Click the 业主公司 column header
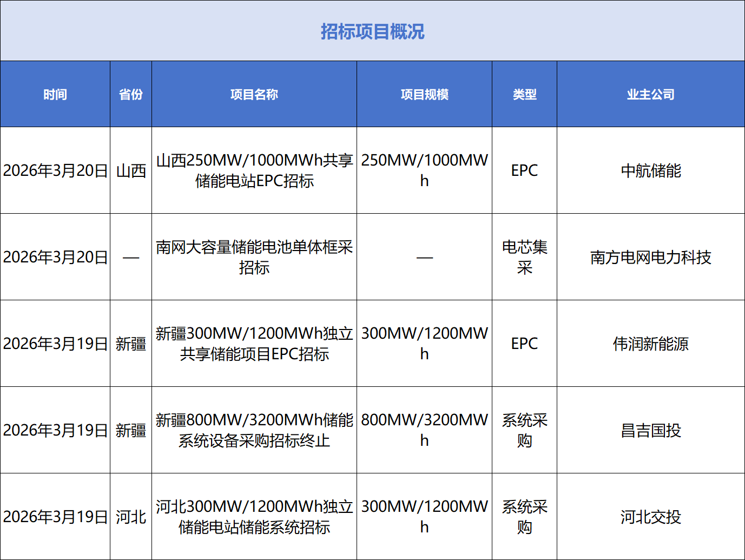The width and height of the screenshot is (745, 560). (651, 94)
